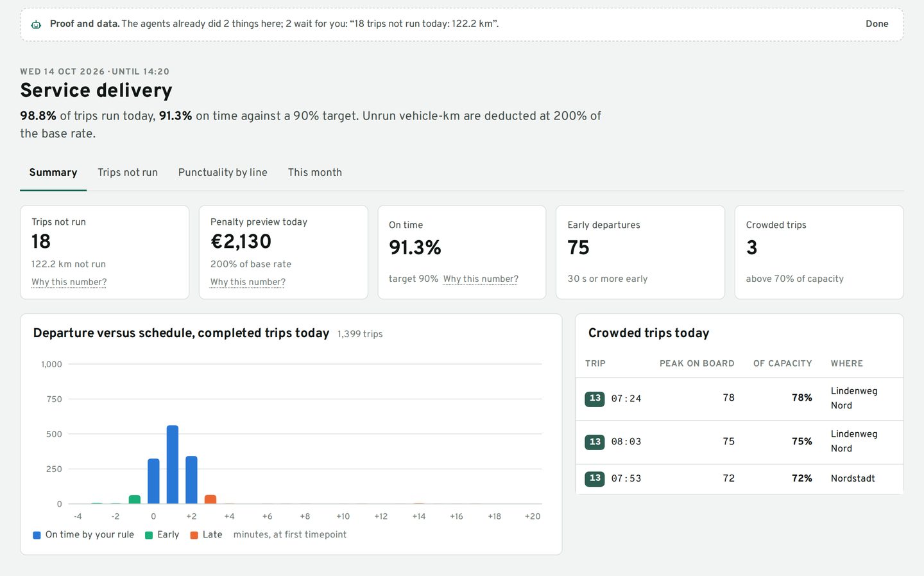Click line 13 badge for the 07:24 trip

pyautogui.click(x=595, y=399)
